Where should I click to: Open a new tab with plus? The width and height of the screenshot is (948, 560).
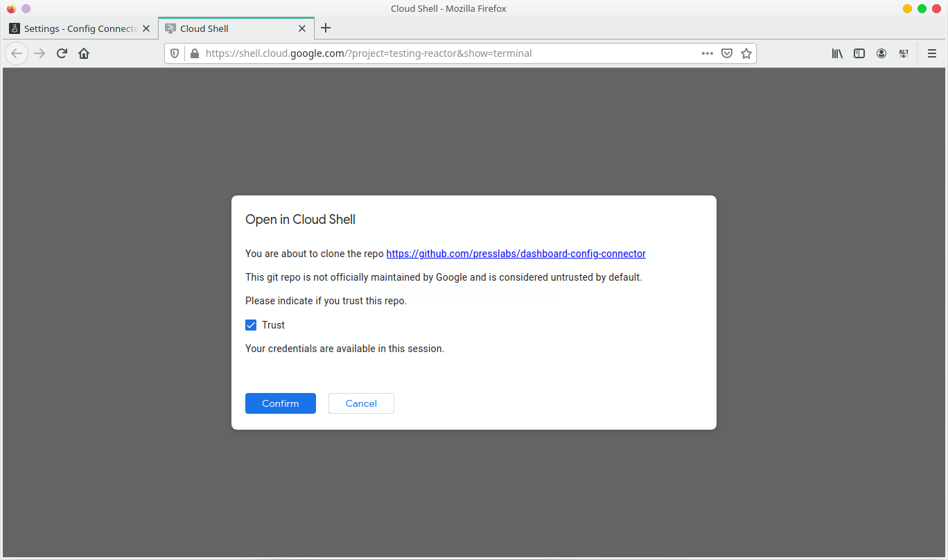tap(326, 28)
